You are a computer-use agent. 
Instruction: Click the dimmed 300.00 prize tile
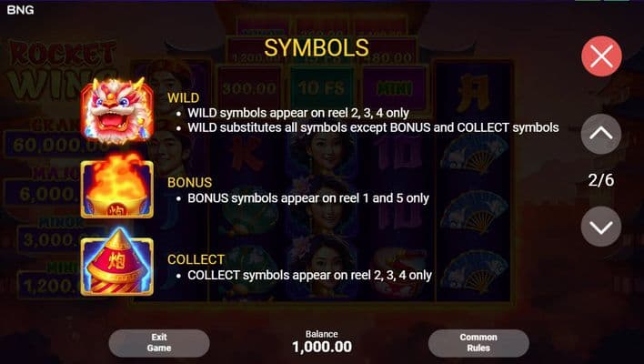(x=249, y=87)
